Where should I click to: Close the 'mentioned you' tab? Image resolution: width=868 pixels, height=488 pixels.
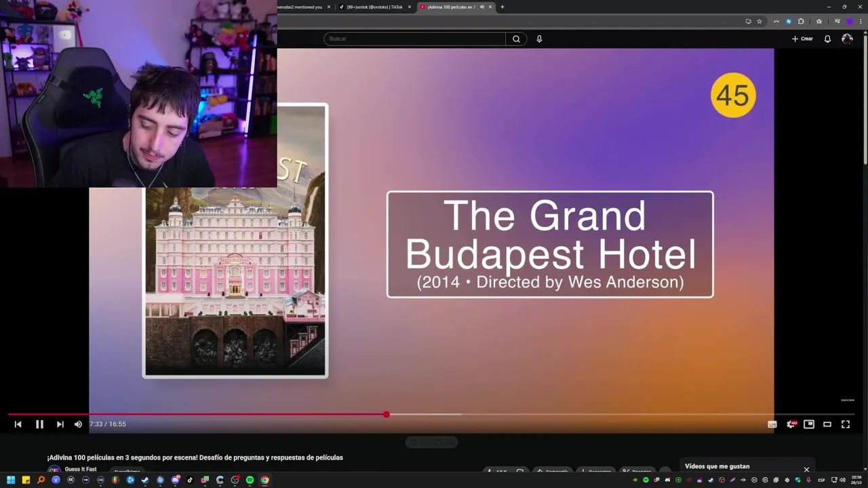coord(329,7)
